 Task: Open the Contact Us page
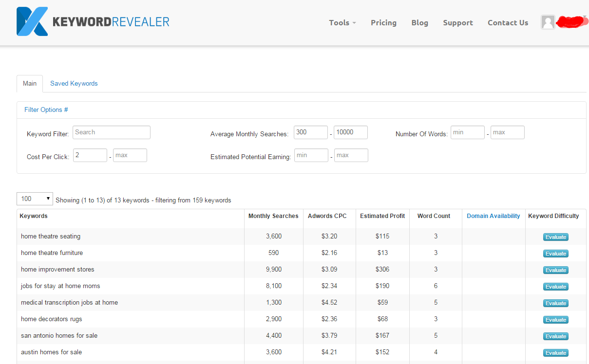click(508, 22)
